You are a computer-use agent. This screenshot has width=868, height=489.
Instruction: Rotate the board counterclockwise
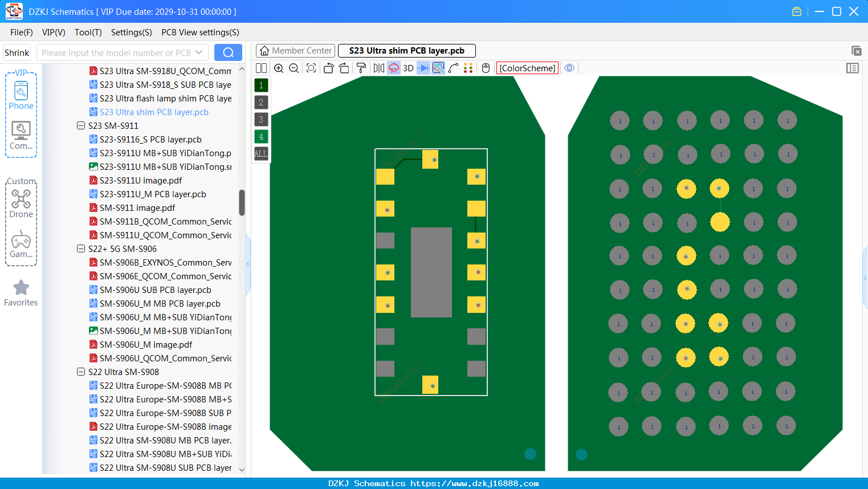[x=328, y=68]
